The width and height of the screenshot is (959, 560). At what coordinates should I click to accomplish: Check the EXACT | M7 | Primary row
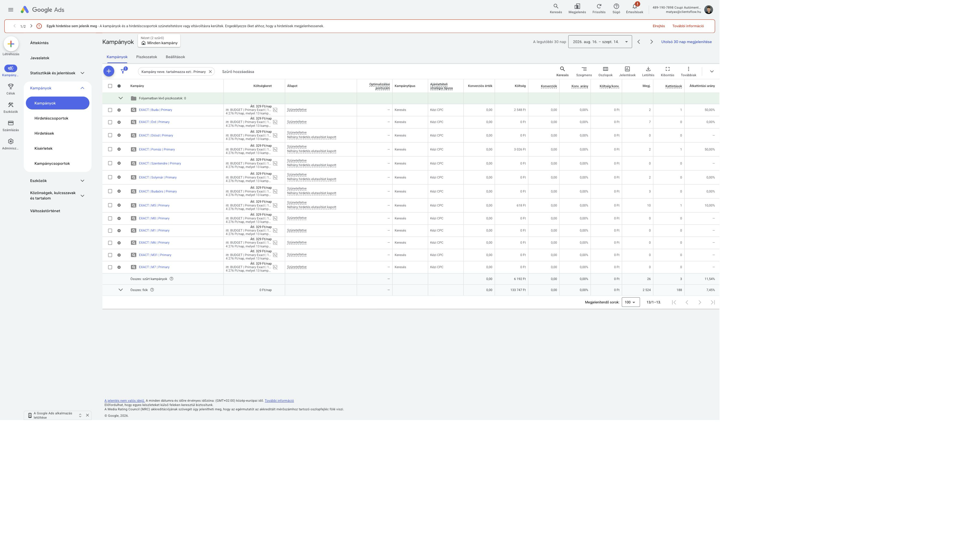(x=110, y=267)
